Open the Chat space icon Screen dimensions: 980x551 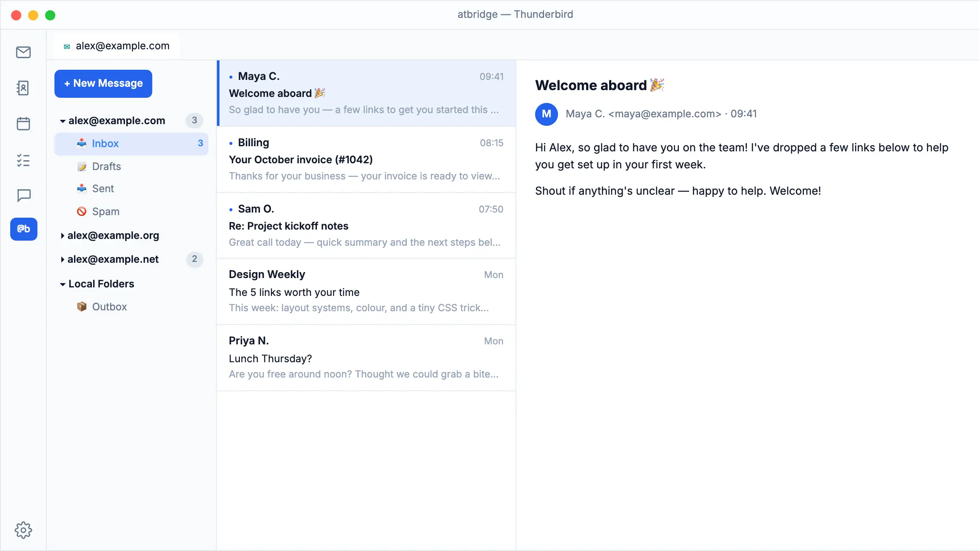pyautogui.click(x=24, y=196)
